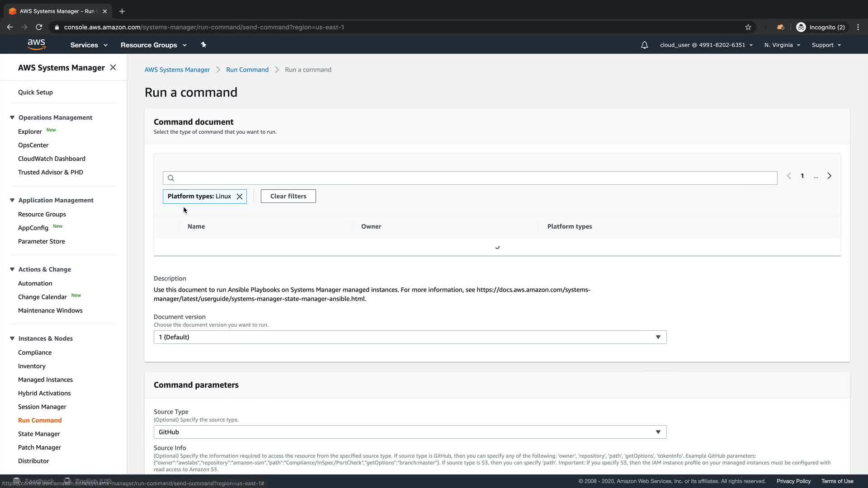Reload the browser page
The image size is (868, 488).
pyautogui.click(x=39, y=27)
